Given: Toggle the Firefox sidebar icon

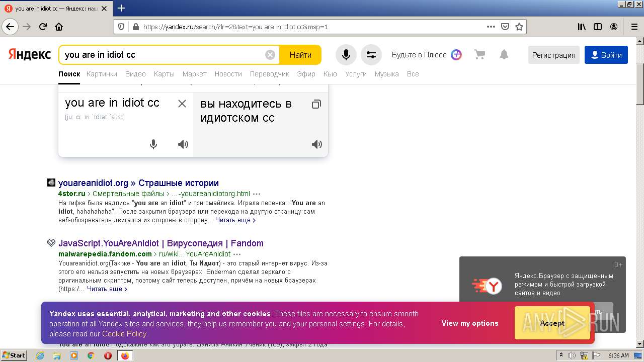Looking at the screenshot, I should click(x=598, y=27).
